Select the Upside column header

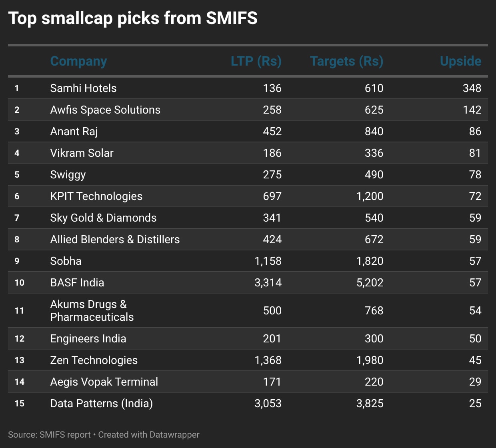[x=460, y=61]
